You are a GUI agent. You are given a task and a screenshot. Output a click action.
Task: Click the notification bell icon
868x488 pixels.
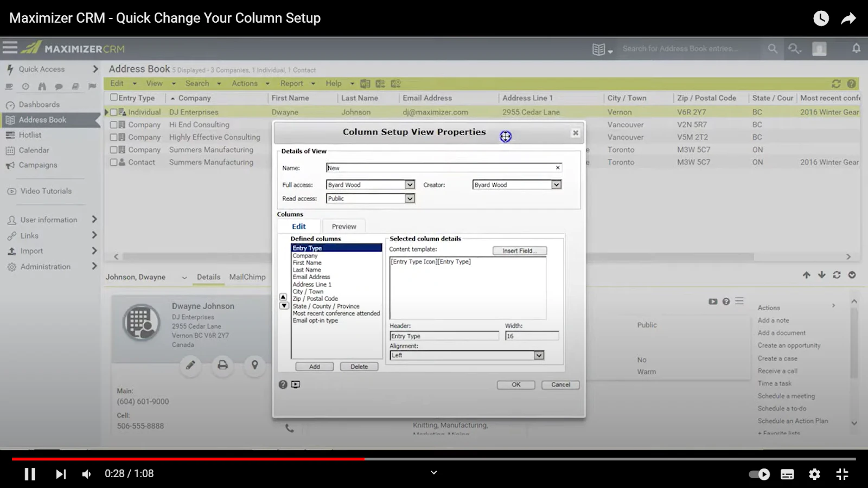[856, 48]
